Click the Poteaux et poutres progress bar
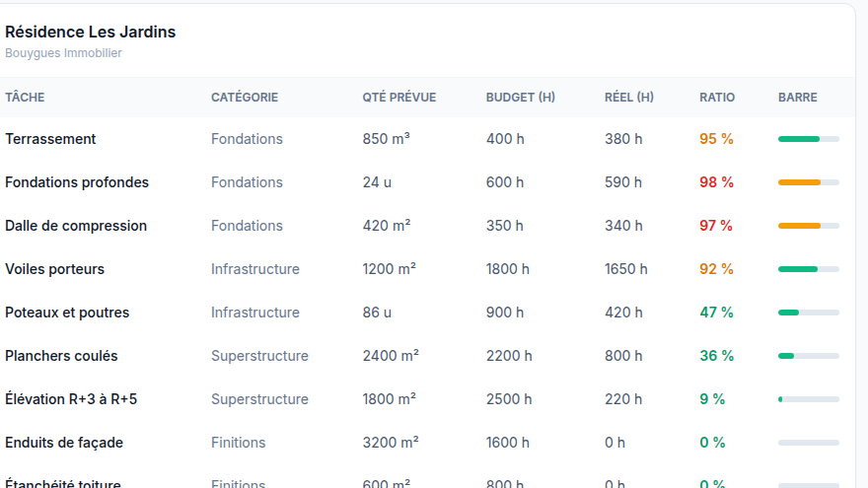 click(x=809, y=313)
